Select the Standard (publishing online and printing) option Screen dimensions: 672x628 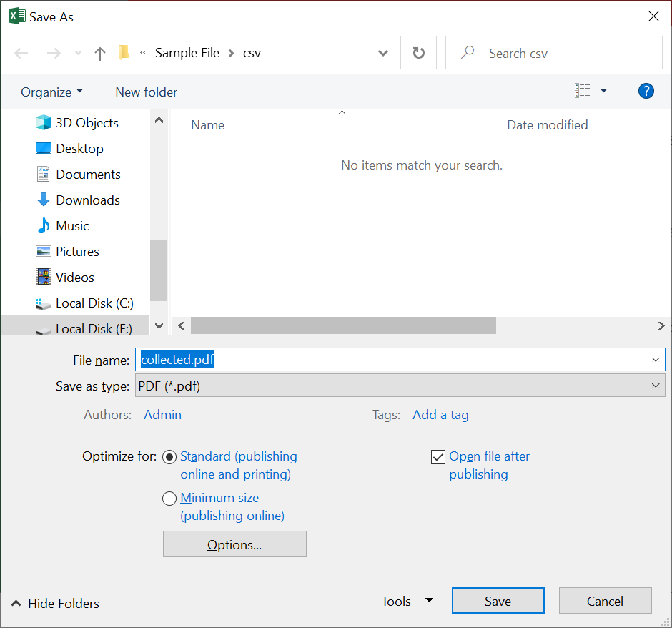tap(169, 457)
